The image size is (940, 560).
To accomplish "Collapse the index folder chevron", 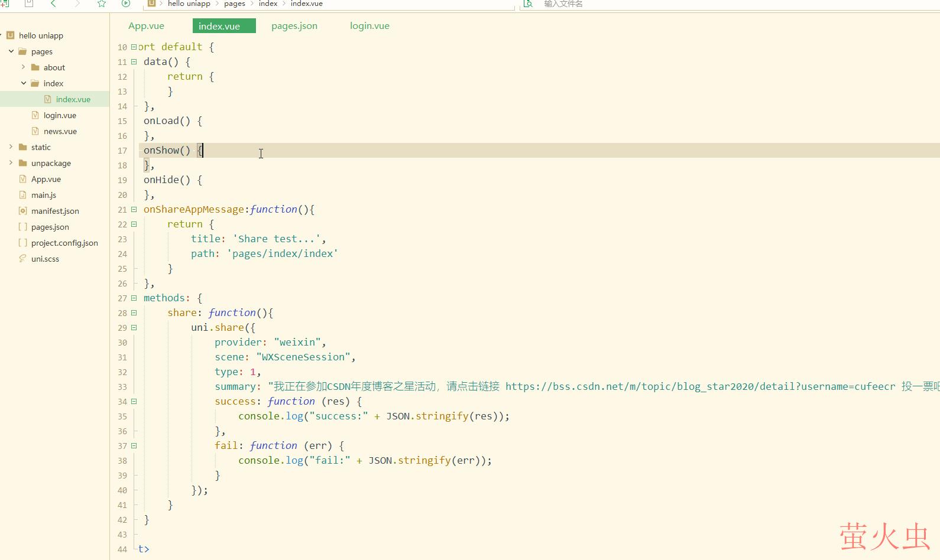I will click(23, 83).
